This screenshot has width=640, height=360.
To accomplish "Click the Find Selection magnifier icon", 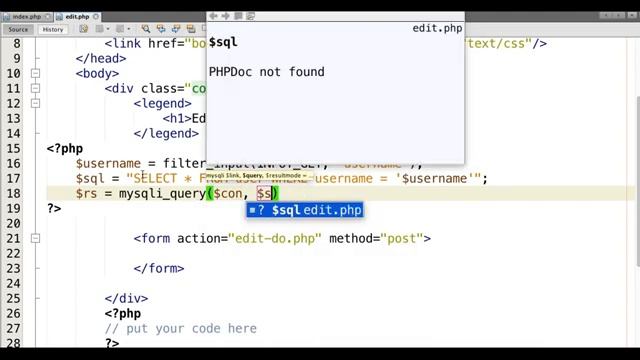I will [x=146, y=29].
